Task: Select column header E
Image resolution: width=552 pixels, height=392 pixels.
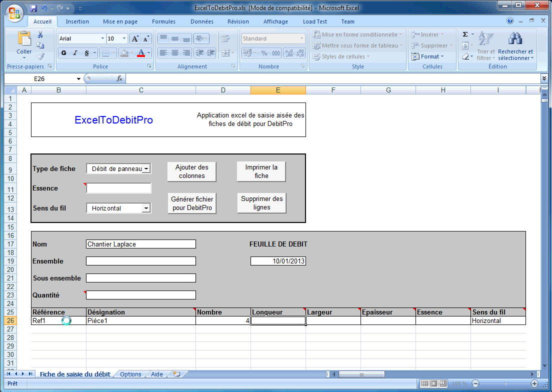Action: point(278,90)
